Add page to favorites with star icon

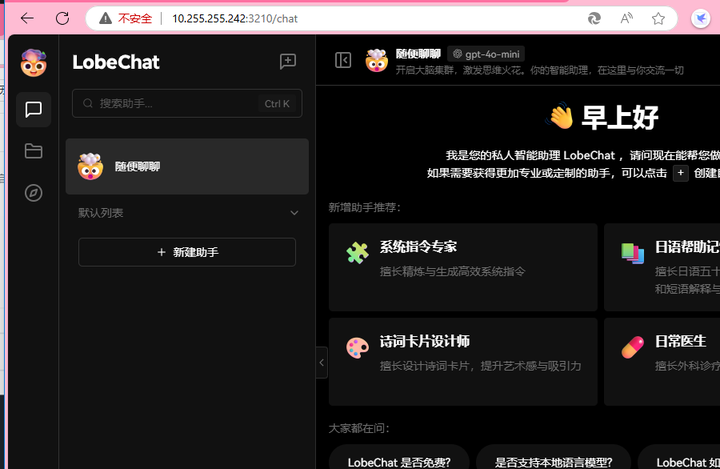(x=658, y=18)
